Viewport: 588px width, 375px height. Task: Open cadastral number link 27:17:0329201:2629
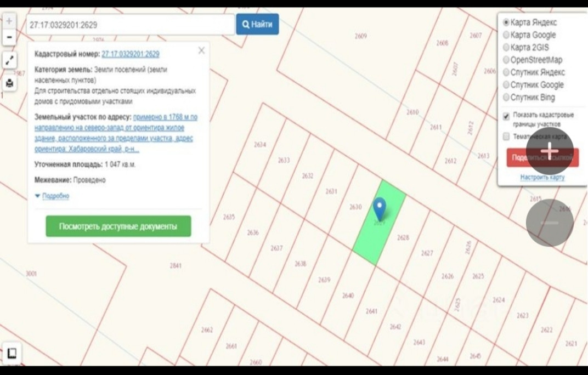click(130, 54)
